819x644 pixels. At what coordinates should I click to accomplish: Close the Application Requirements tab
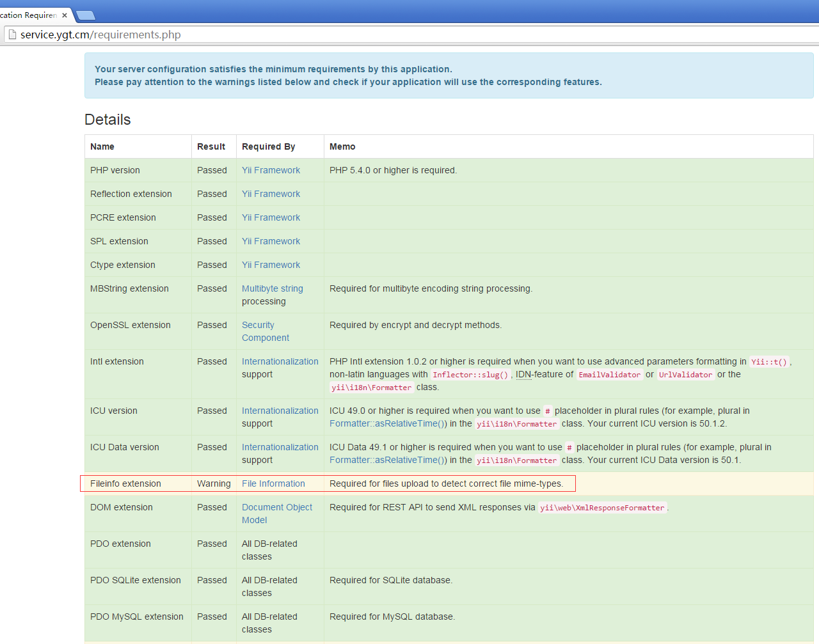click(65, 15)
